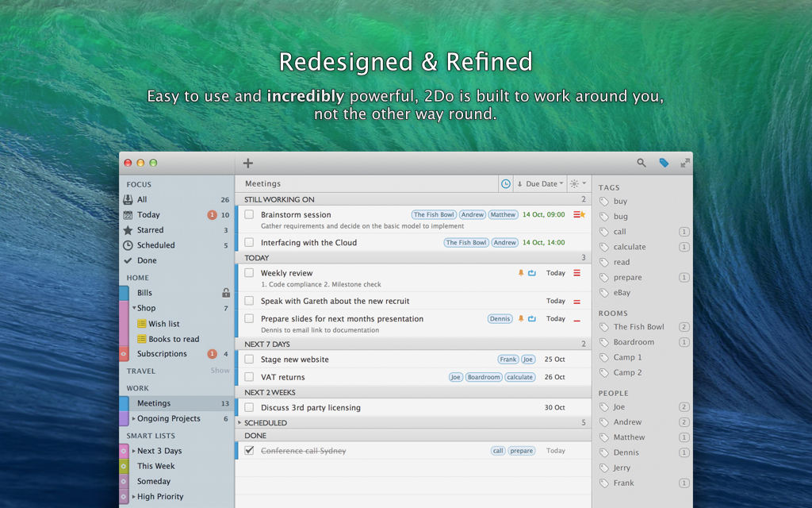
Task: Show the hidden Travel lists
Action: point(220,371)
